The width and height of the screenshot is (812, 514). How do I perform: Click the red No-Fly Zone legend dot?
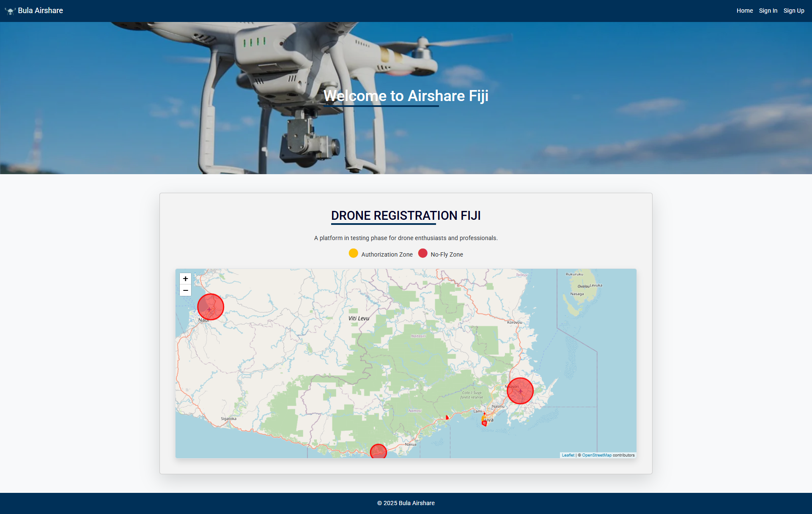(x=423, y=253)
